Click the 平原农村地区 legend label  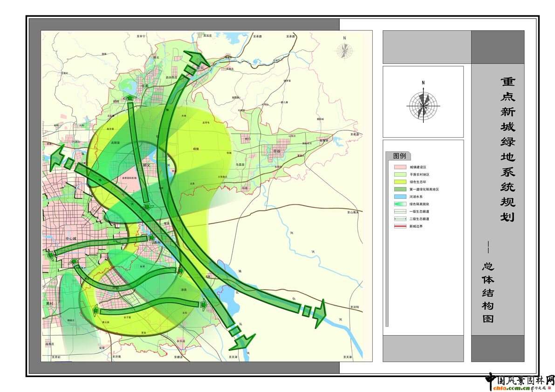click(x=419, y=175)
